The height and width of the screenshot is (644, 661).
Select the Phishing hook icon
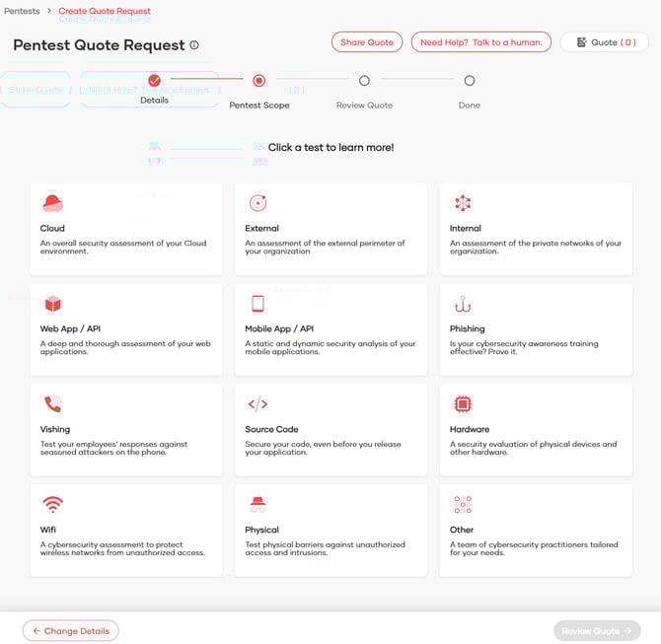point(463,304)
